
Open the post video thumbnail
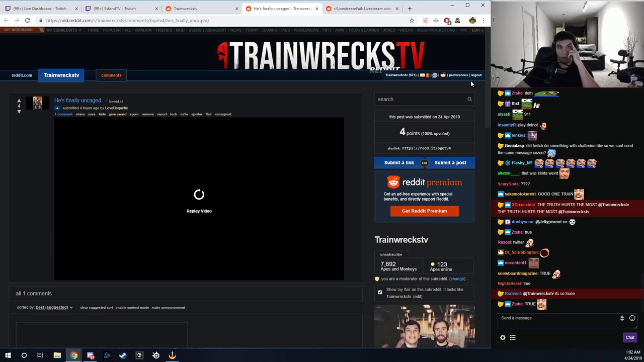point(37,103)
